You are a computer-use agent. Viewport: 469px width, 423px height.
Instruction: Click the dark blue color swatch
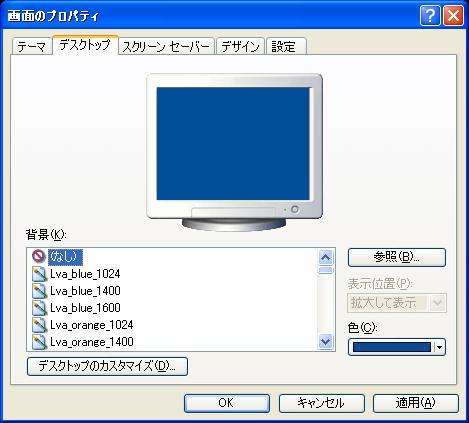coord(392,347)
